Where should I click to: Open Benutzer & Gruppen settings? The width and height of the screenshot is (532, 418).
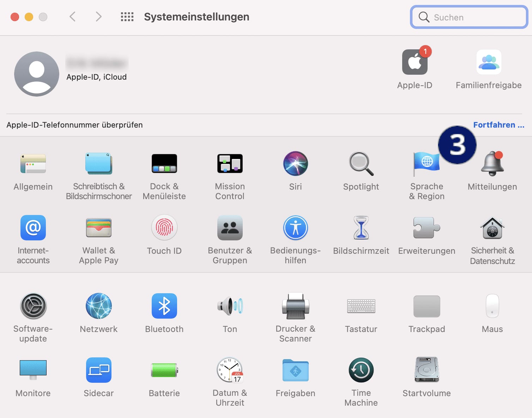tap(230, 228)
